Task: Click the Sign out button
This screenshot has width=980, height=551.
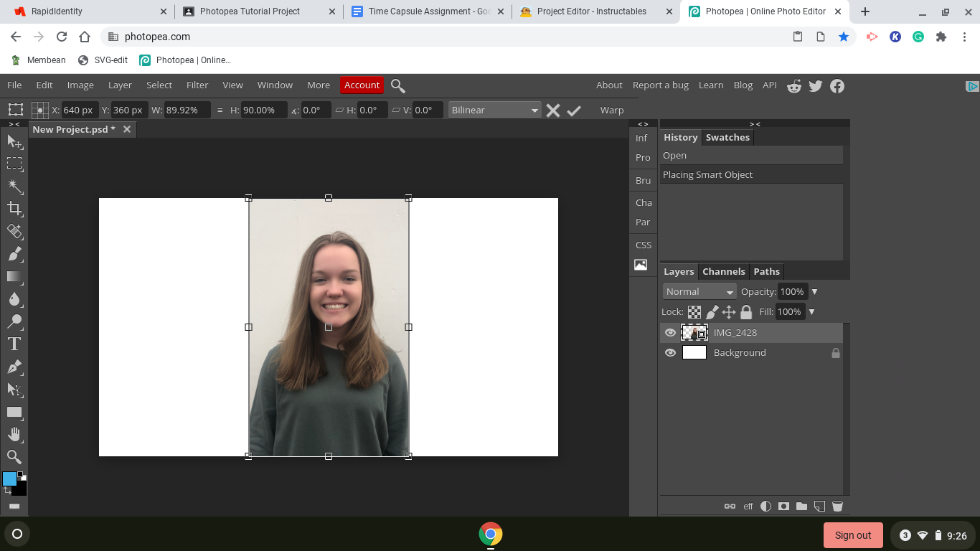Action: point(852,534)
